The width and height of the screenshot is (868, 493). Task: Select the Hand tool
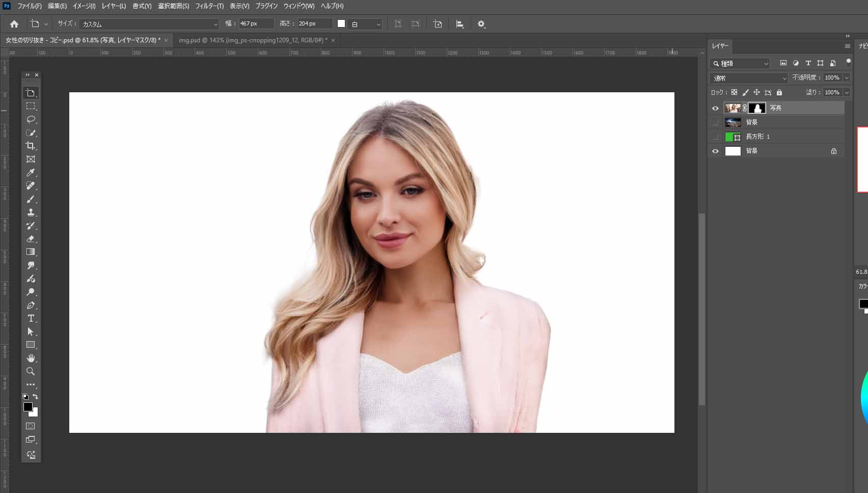click(x=31, y=358)
